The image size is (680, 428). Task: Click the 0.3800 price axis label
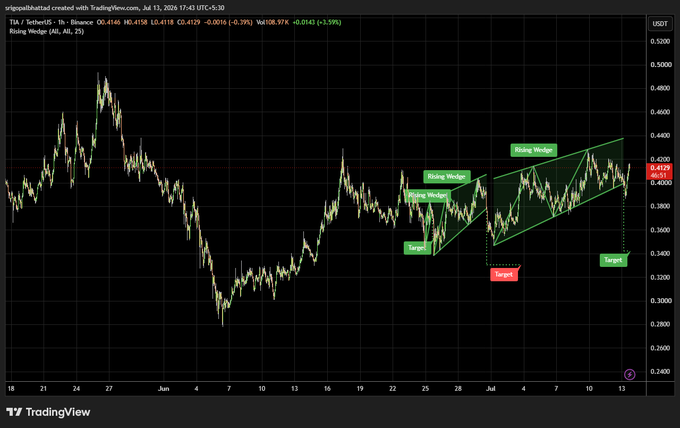660,206
